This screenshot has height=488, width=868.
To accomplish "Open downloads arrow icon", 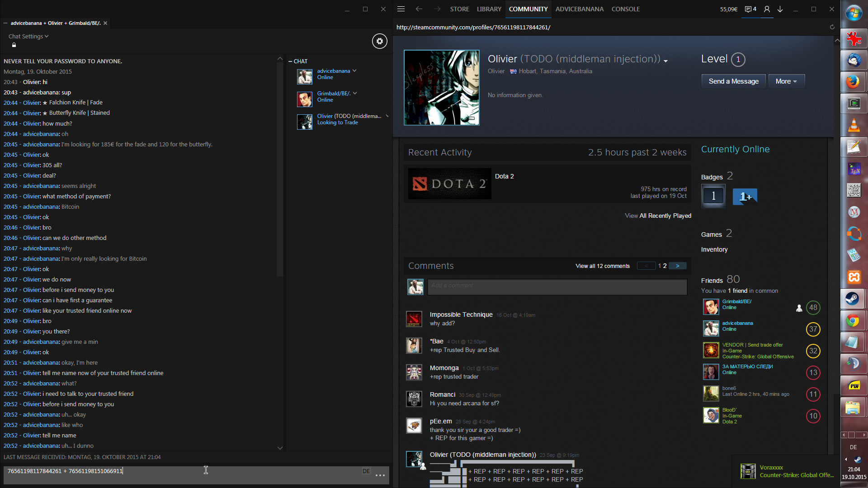I will (780, 9).
